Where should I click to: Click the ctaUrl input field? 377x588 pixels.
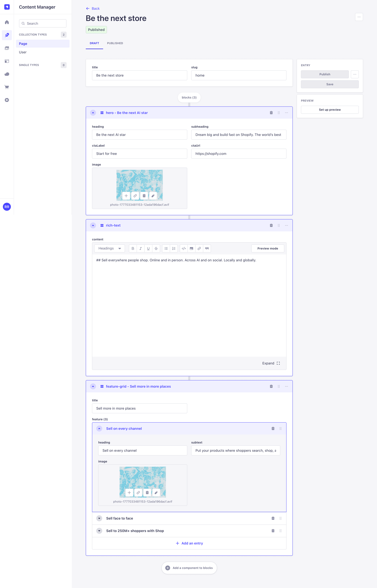click(x=239, y=154)
